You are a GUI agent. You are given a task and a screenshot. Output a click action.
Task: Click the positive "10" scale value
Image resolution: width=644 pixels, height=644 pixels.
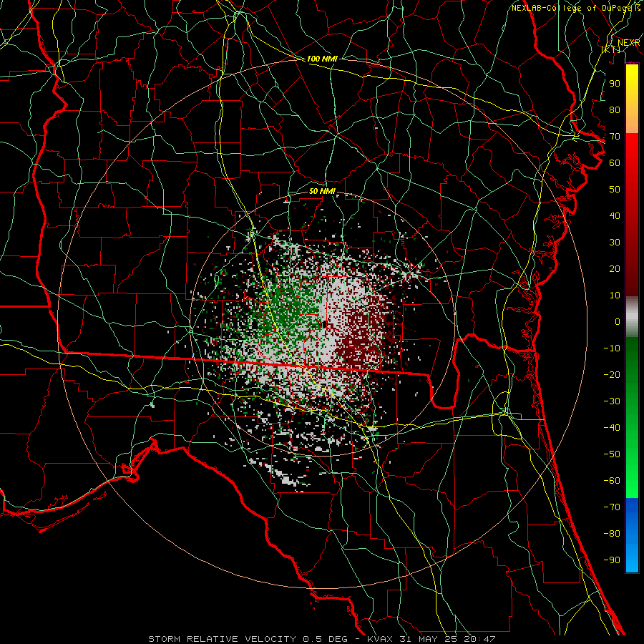615,296
